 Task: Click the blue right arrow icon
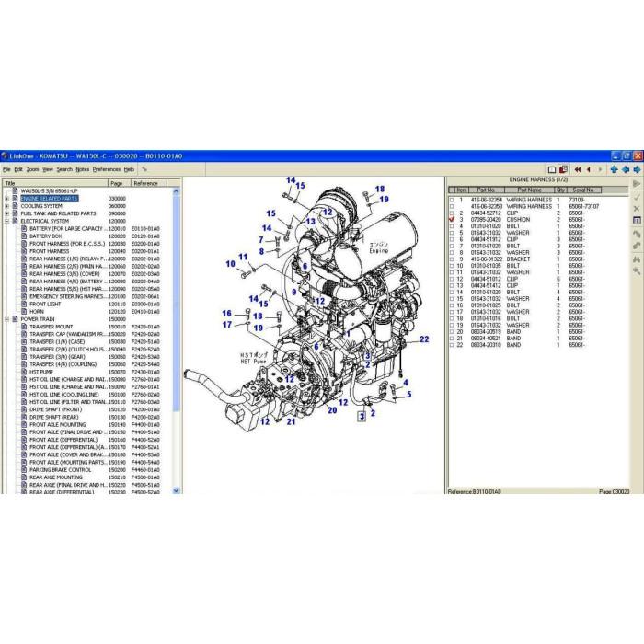pyautogui.click(x=637, y=169)
